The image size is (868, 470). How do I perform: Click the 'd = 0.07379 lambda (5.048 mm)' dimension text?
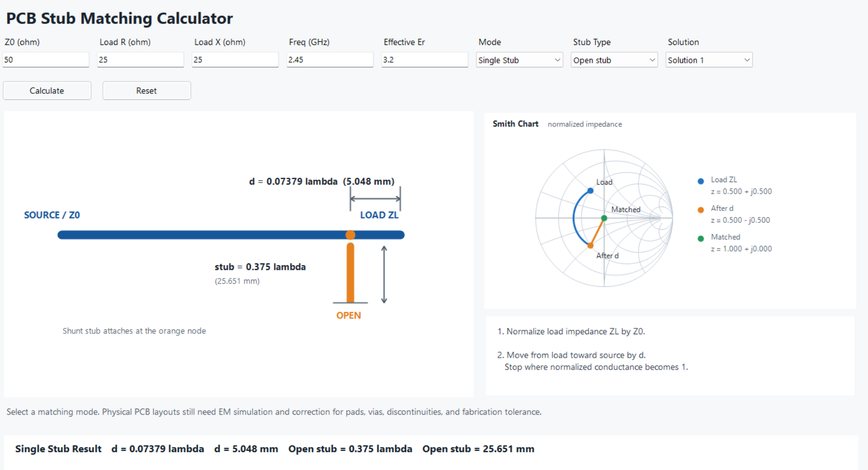(322, 182)
